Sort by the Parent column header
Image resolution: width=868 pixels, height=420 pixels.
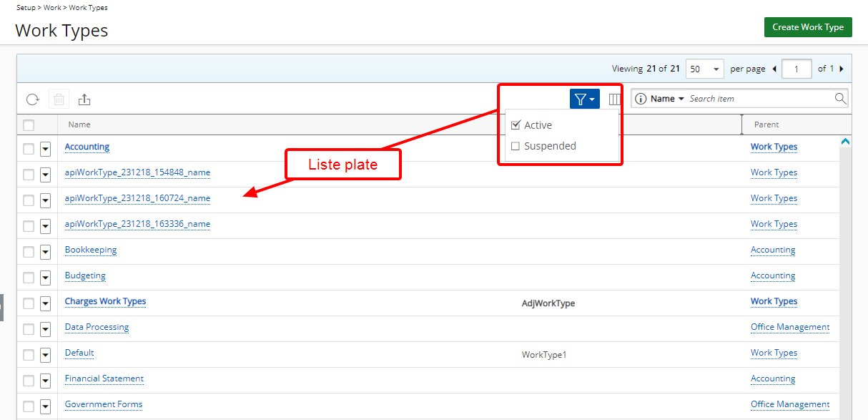point(766,124)
